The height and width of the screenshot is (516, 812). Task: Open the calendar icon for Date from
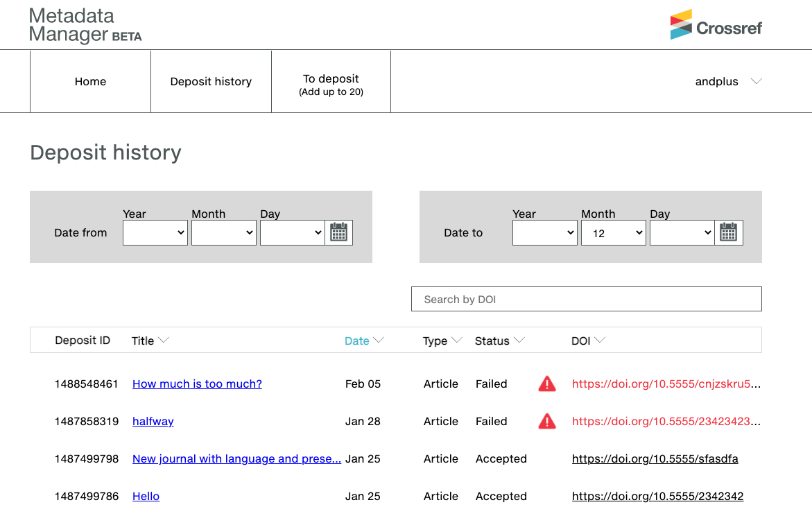coord(339,232)
